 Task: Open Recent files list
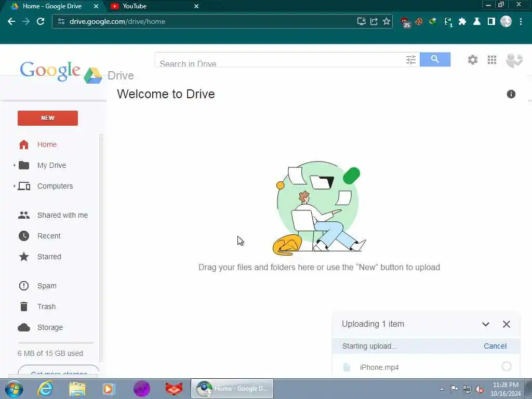tap(49, 236)
